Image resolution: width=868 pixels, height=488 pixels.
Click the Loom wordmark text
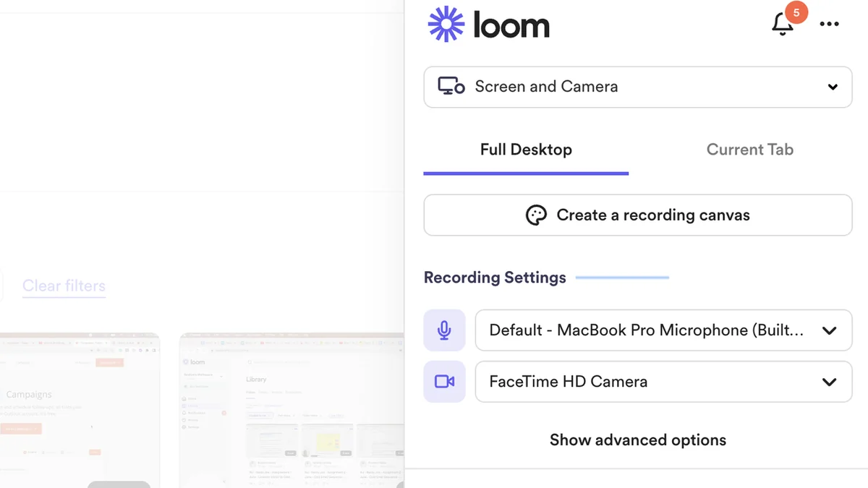coord(511,26)
